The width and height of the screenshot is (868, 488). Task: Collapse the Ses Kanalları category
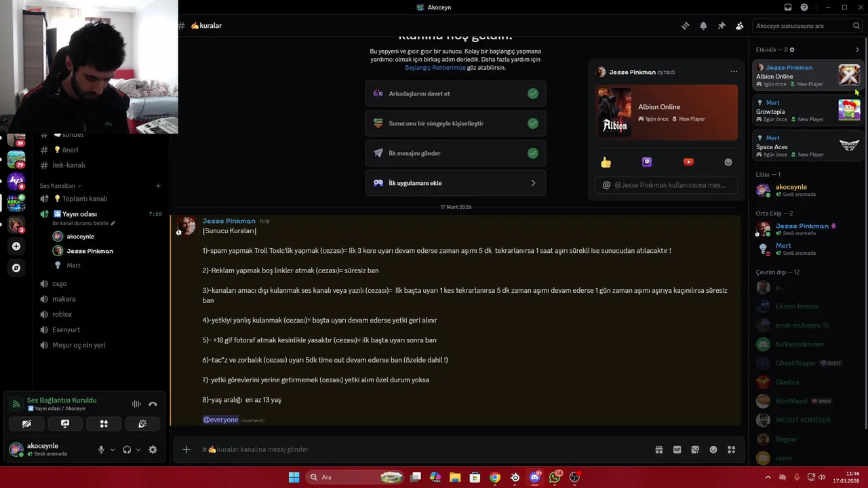coord(60,186)
